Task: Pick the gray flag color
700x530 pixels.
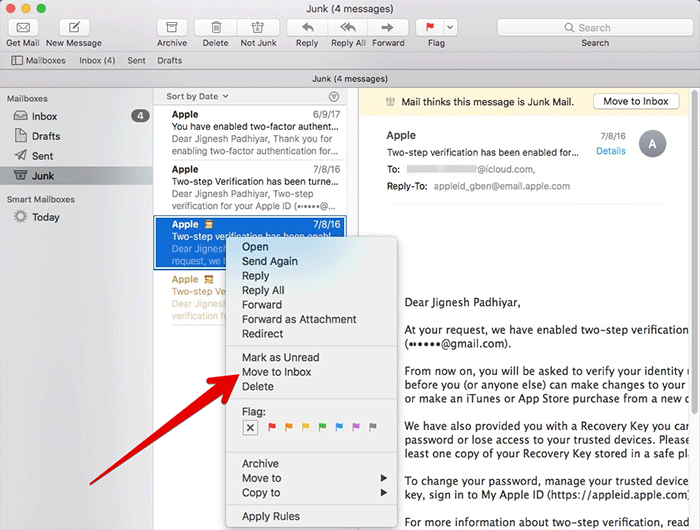Action: tap(373, 427)
